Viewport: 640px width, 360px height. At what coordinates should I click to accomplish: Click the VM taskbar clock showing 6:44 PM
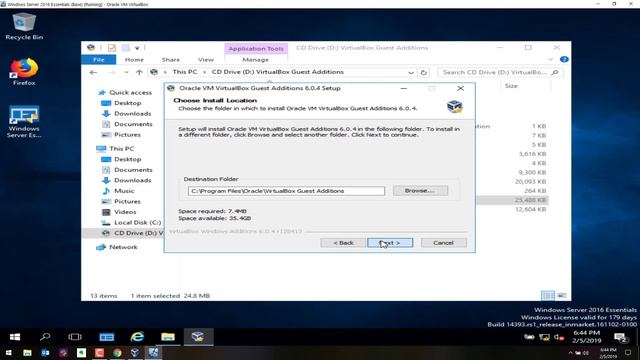point(587,337)
